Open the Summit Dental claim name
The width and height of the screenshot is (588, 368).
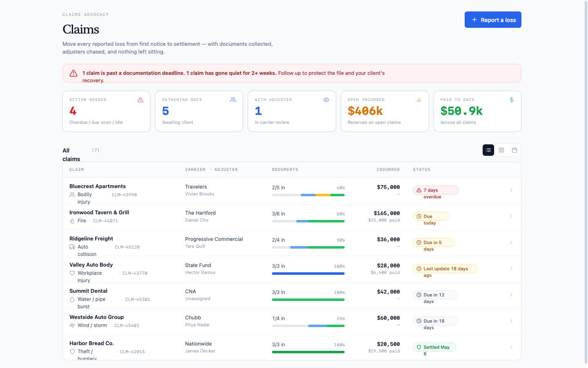[88, 291]
